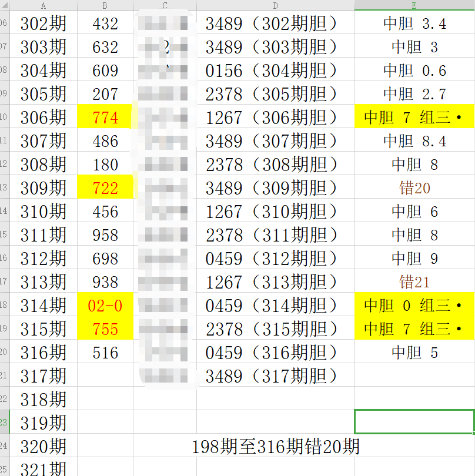Click highlighted red value 722
475x476 pixels.
click(105, 188)
